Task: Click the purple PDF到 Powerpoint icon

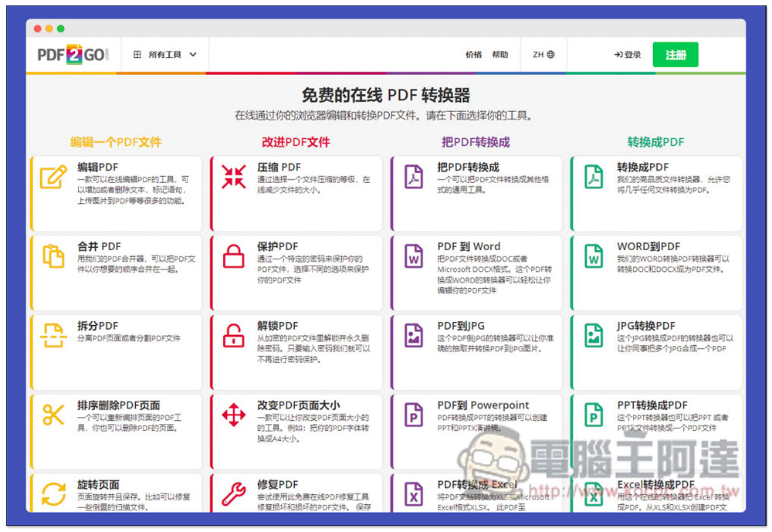Action: click(414, 415)
